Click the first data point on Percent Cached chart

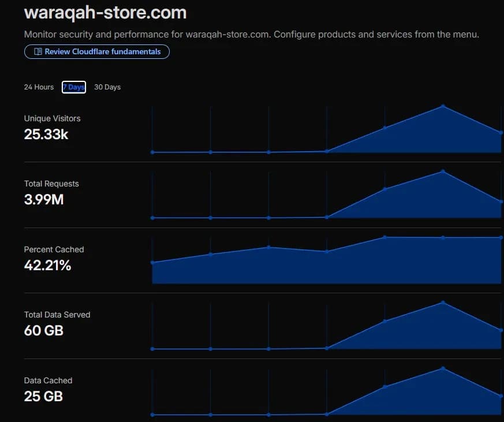[152, 263]
